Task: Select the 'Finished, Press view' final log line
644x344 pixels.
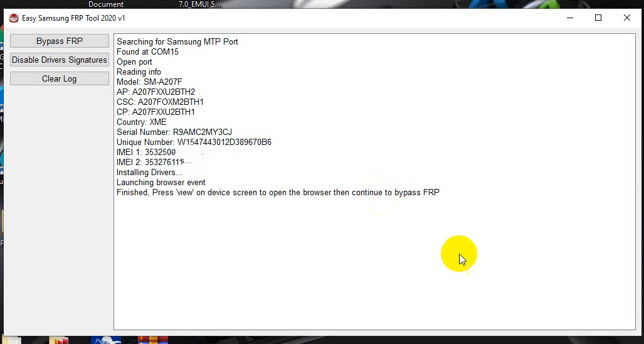Action: 278,192
